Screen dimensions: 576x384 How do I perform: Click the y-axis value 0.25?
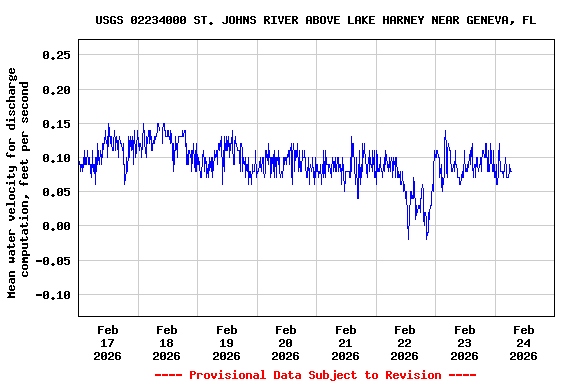pos(56,55)
